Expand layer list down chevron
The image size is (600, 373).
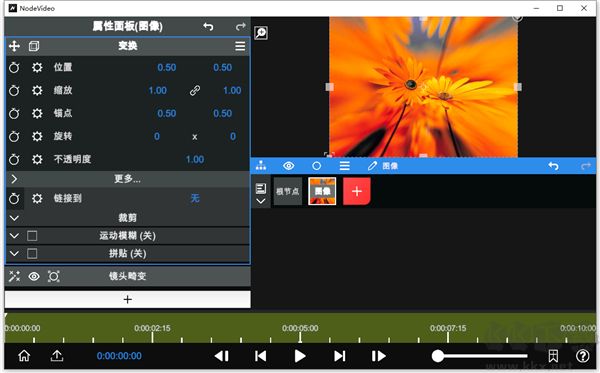(x=261, y=201)
